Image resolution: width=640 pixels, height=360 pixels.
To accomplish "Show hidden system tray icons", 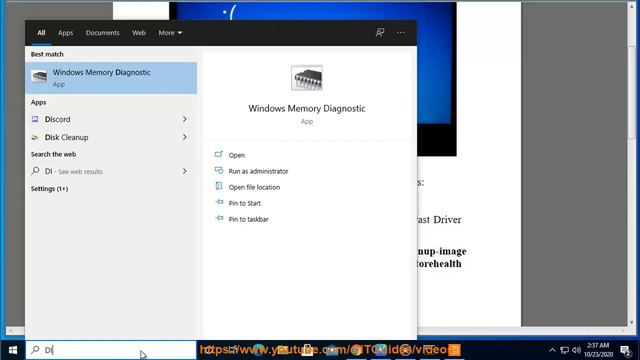I will 552,350.
